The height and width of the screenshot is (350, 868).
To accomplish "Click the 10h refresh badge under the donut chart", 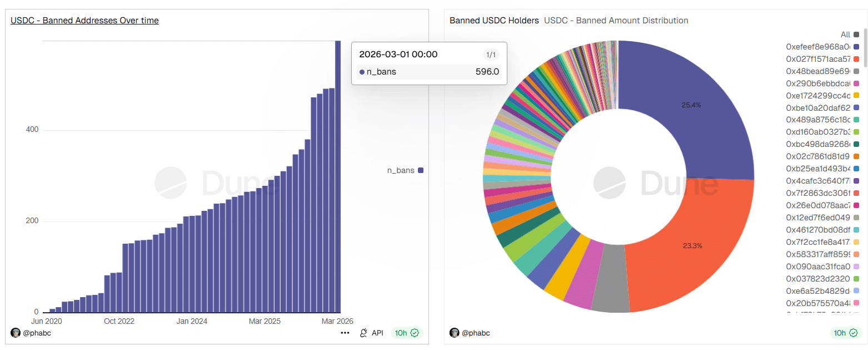I will pos(846,333).
